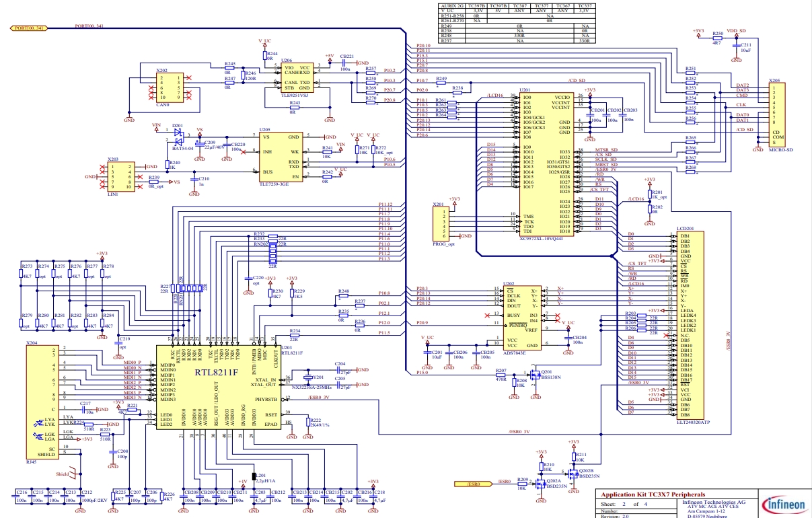The image size is (812, 518).
Task: Click the 2,2µH/1A inductor value
Action: [265, 481]
